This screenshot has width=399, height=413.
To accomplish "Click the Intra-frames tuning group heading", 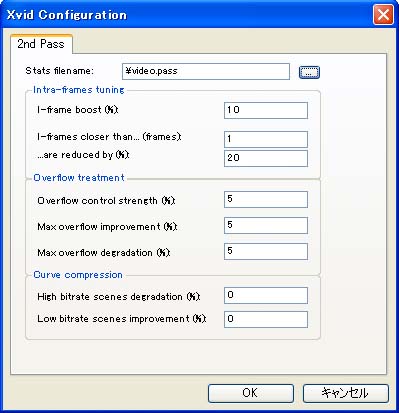I will click(x=79, y=90).
